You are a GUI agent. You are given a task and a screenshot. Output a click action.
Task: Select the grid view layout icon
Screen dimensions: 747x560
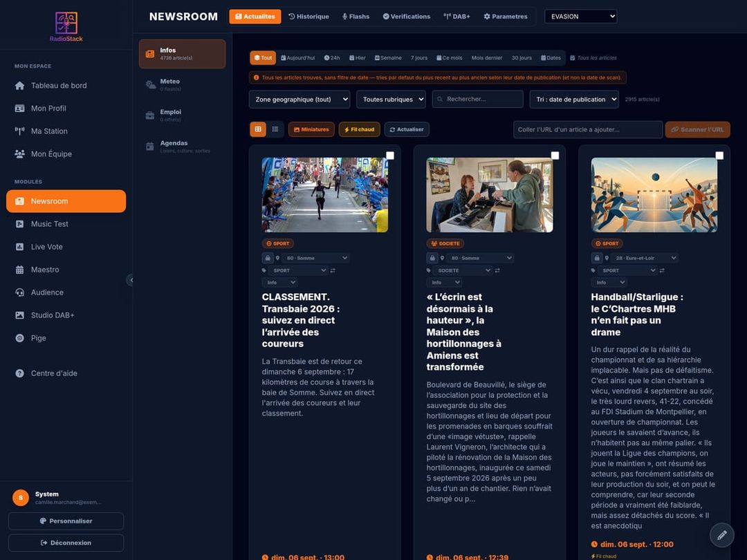point(258,129)
